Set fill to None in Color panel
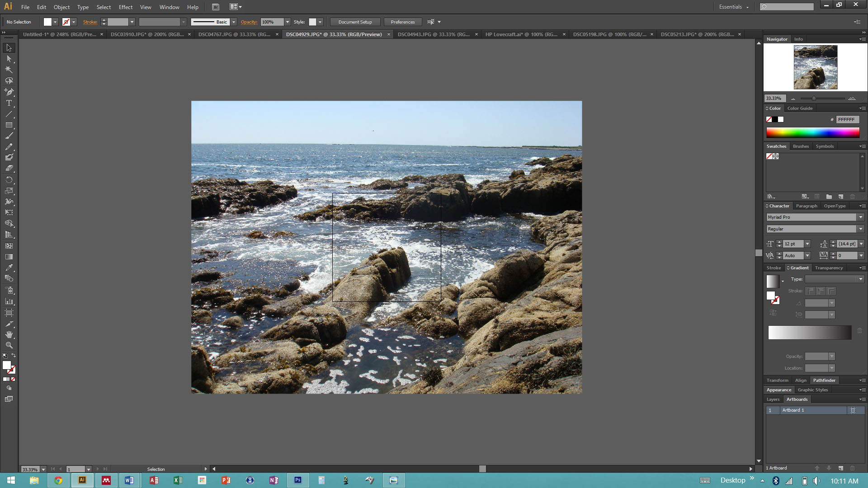Image resolution: width=868 pixels, height=488 pixels. (769, 119)
